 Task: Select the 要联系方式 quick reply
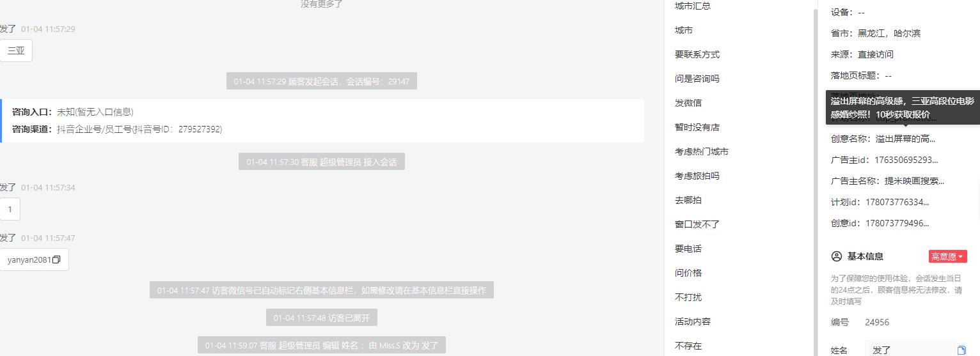click(x=697, y=54)
